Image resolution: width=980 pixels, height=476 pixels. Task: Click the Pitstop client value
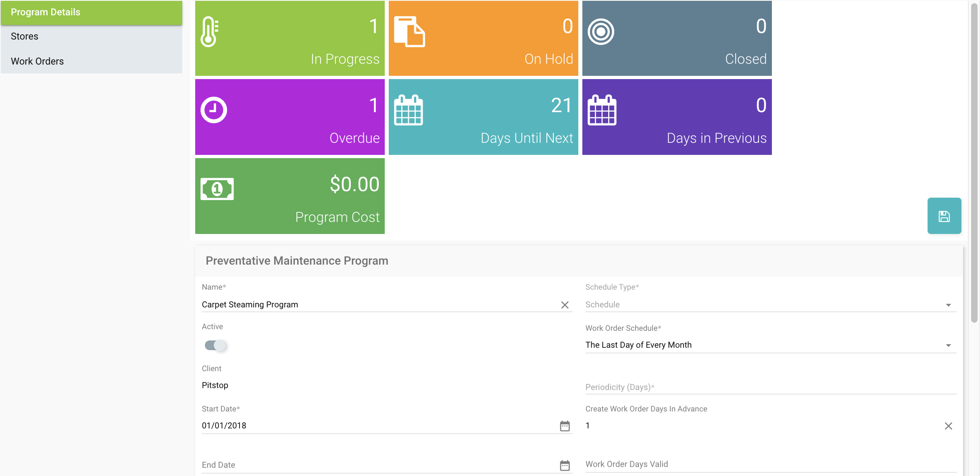(x=215, y=385)
